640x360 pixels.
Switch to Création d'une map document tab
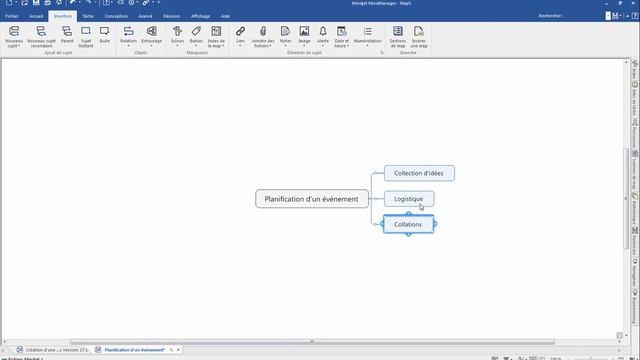[52, 350]
